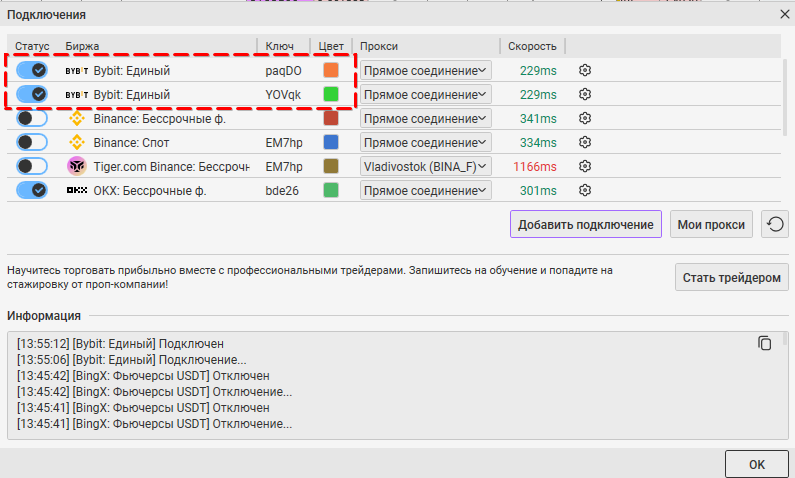Open proxy dropdown for OKX row
795x478 pixels.
[425, 190]
